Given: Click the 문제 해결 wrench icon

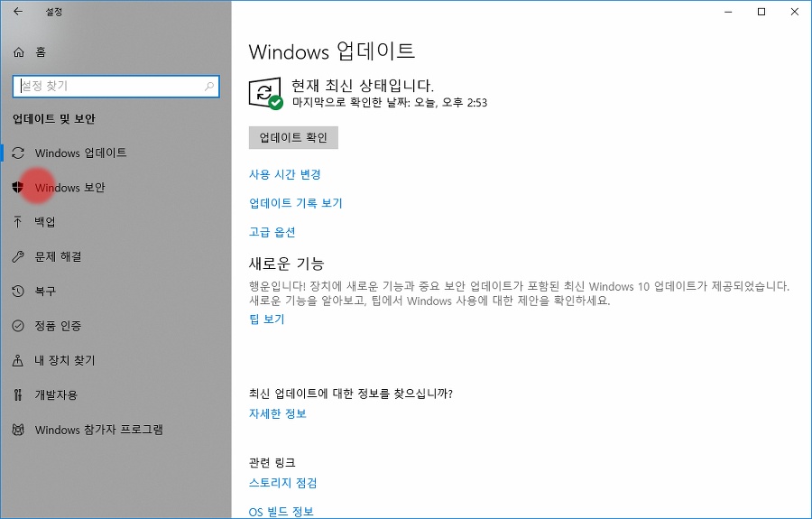Looking at the screenshot, I should (x=18, y=256).
